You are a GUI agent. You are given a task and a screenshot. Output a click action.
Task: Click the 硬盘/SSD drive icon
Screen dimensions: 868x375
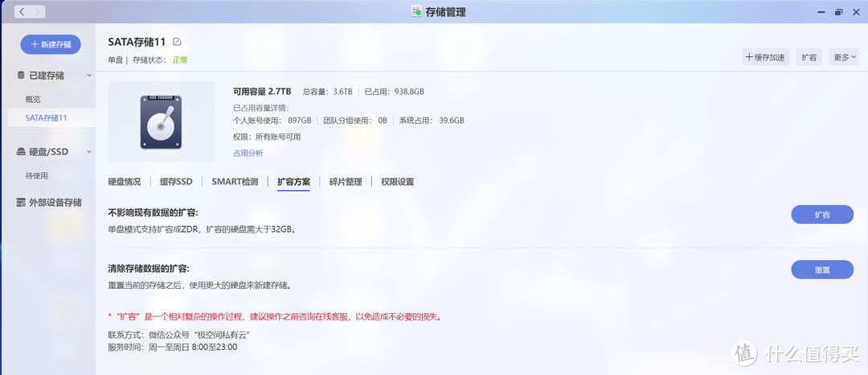tap(21, 152)
